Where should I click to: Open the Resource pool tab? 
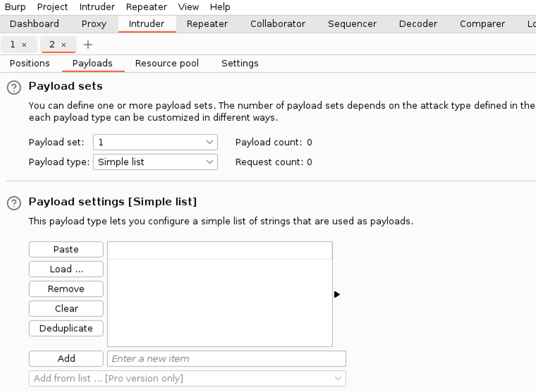tap(167, 63)
